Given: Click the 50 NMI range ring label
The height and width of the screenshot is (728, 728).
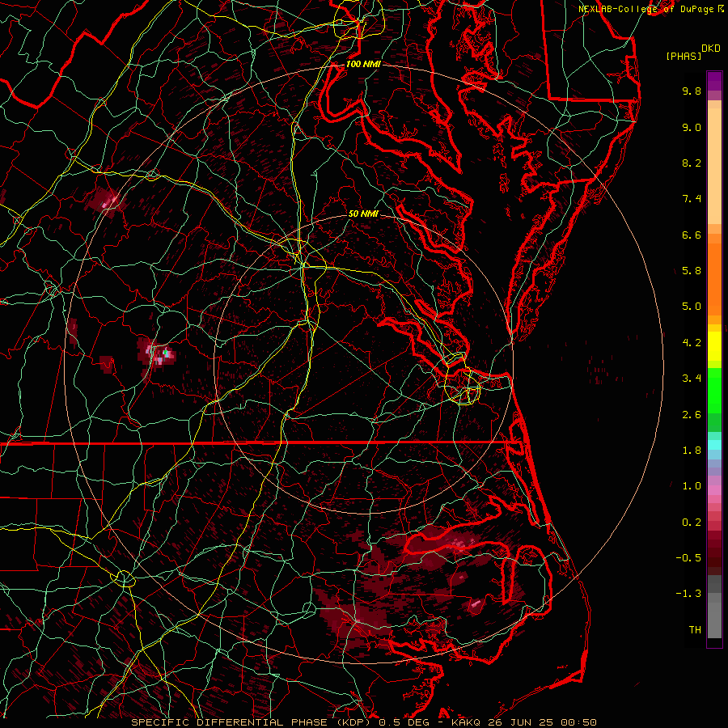Looking at the screenshot, I should pyautogui.click(x=363, y=214).
